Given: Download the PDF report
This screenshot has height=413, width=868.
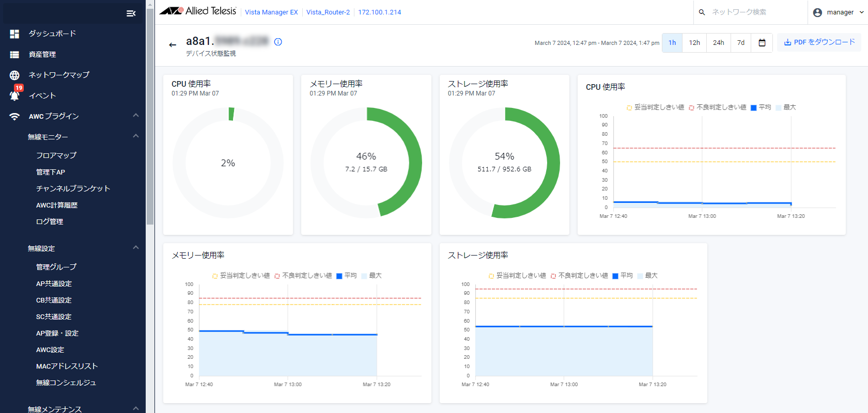Looking at the screenshot, I should click(x=819, y=42).
